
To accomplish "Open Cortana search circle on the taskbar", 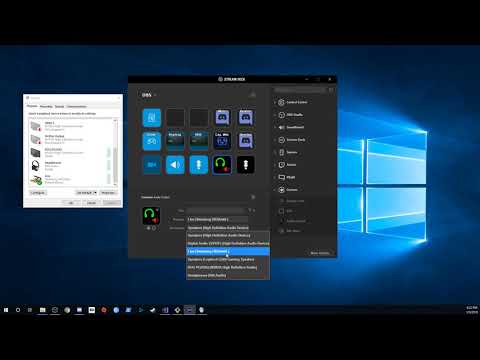I will tap(18, 310).
